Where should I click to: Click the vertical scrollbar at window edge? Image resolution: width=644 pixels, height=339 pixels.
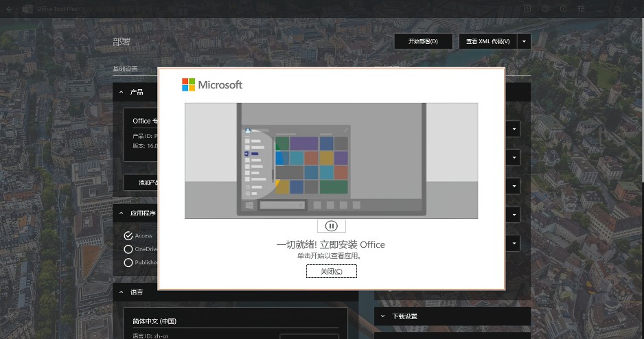point(643,101)
